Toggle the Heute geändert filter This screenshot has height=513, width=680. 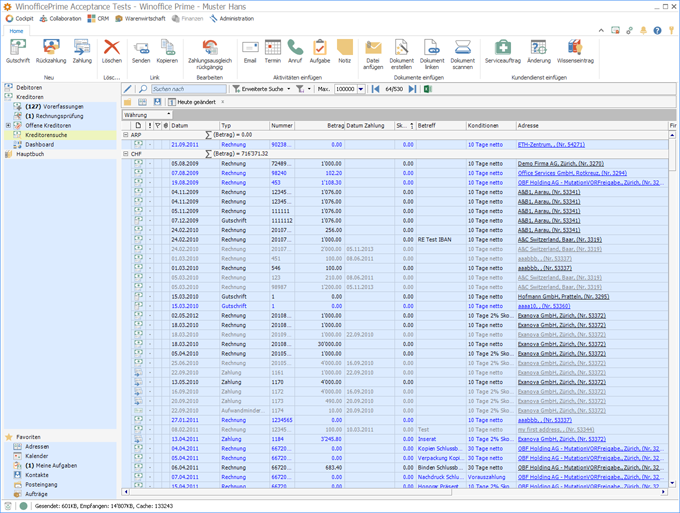pos(192,102)
